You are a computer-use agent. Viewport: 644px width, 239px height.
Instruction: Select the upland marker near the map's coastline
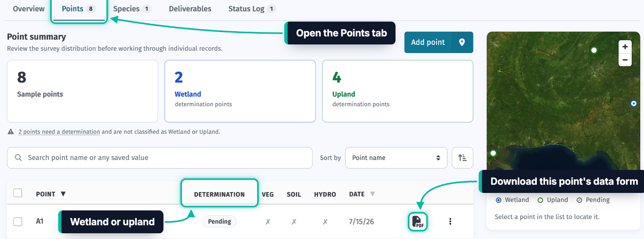pyautogui.click(x=493, y=153)
